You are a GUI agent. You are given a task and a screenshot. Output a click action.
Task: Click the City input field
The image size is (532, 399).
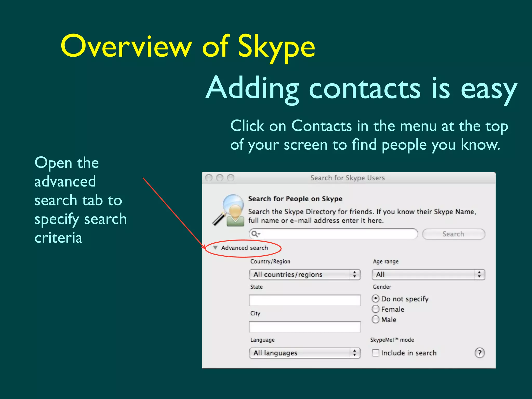[x=305, y=327]
